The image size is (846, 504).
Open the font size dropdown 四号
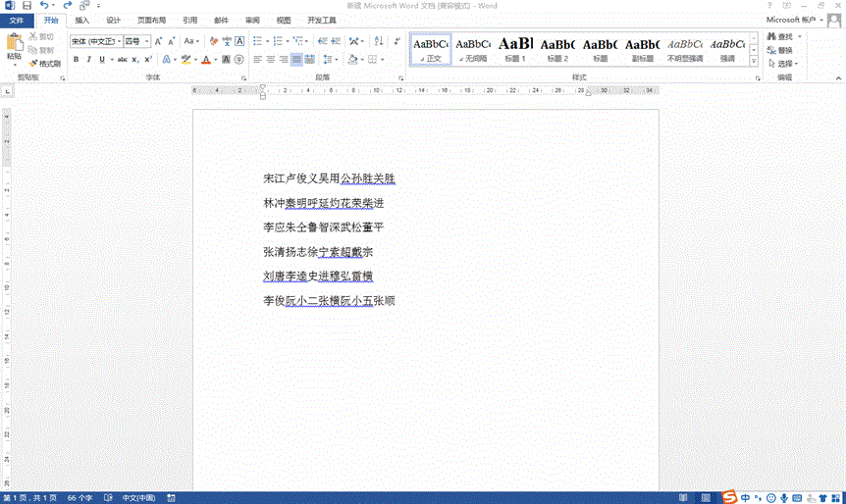[x=132, y=41]
